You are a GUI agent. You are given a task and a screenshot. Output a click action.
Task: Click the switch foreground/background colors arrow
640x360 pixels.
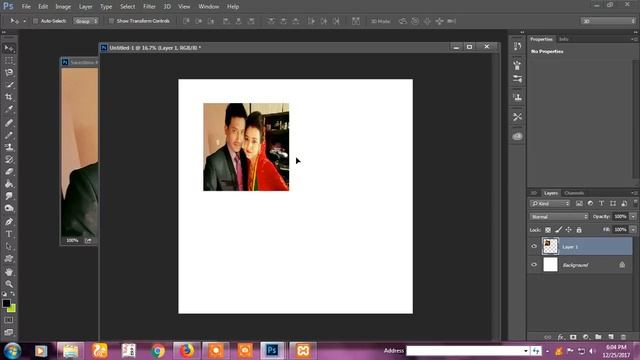tap(13, 294)
